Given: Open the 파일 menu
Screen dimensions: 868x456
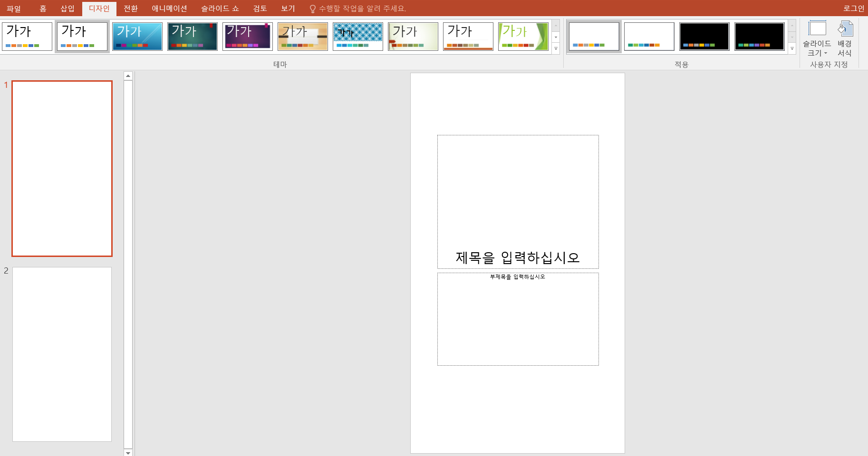Looking at the screenshot, I should coord(14,9).
